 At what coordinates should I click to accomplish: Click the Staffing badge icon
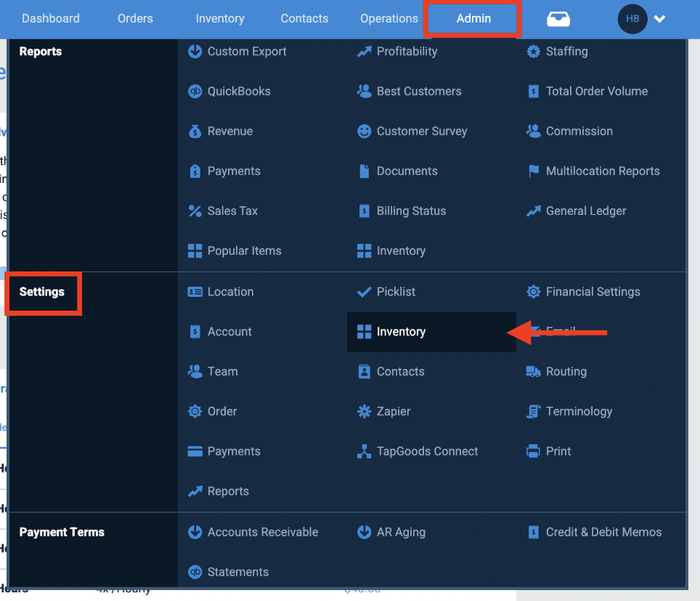(x=533, y=52)
